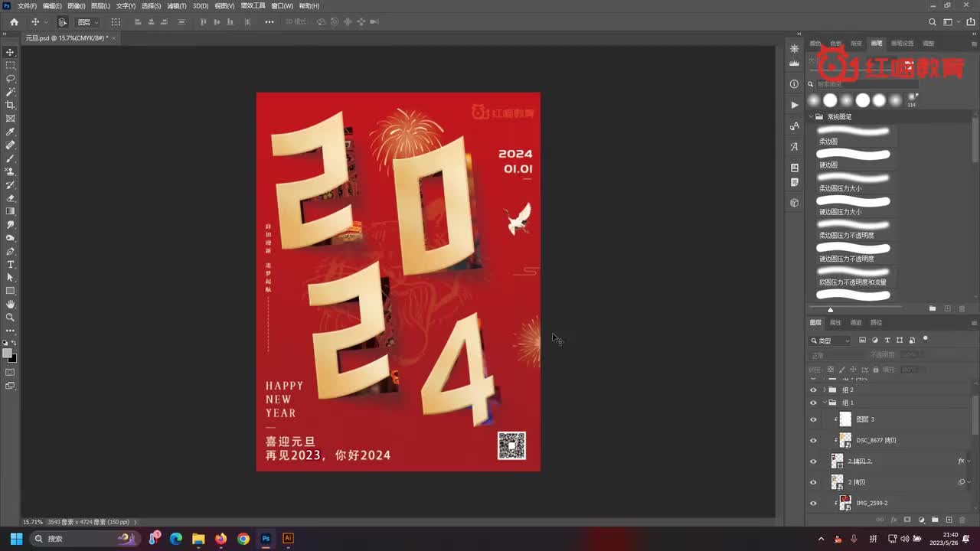980x551 pixels.
Task: Select the Hand tool
Action: (x=11, y=304)
